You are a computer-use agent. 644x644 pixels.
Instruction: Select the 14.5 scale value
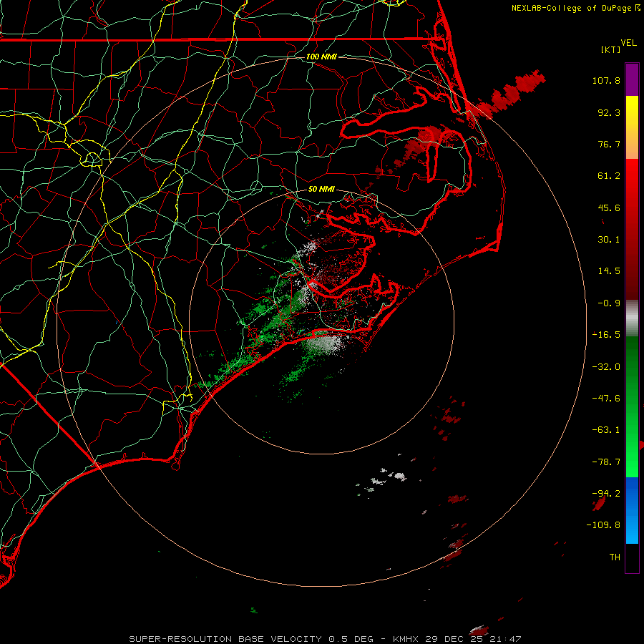click(609, 271)
